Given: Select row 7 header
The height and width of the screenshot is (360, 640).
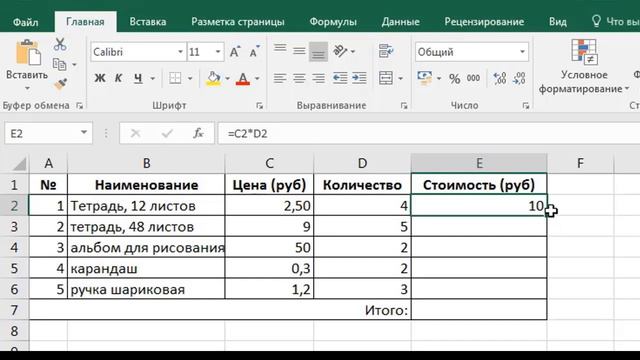Looking at the screenshot, I should [x=14, y=310].
